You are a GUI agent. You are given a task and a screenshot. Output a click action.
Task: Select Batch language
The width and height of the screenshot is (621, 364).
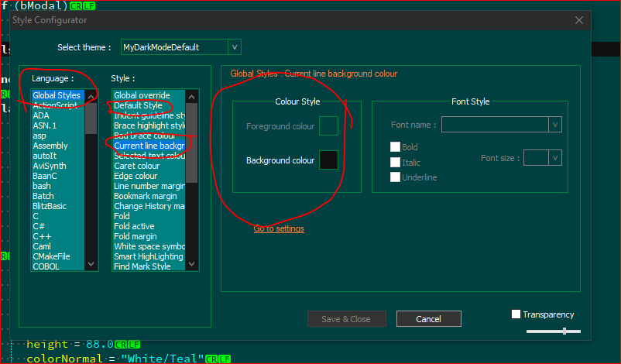point(58,196)
